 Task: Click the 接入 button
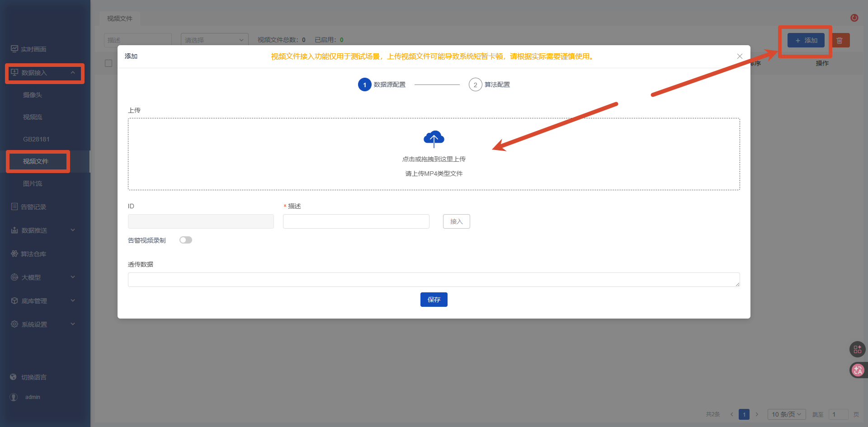(457, 221)
